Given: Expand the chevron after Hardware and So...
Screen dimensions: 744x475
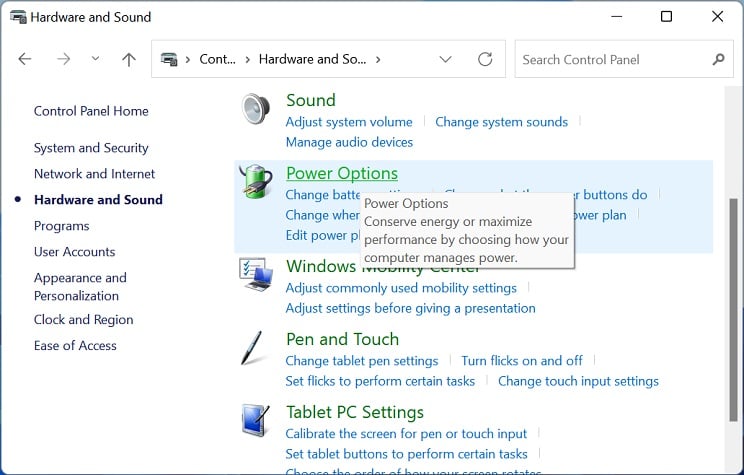Looking at the screenshot, I should pos(378,59).
